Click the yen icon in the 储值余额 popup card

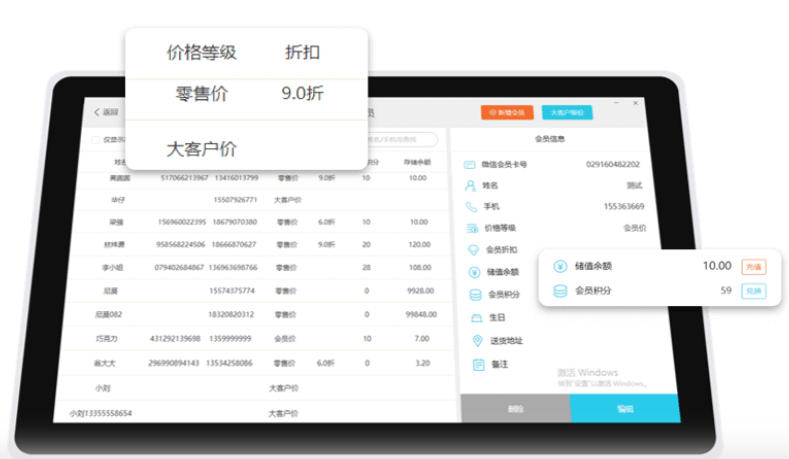560,266
